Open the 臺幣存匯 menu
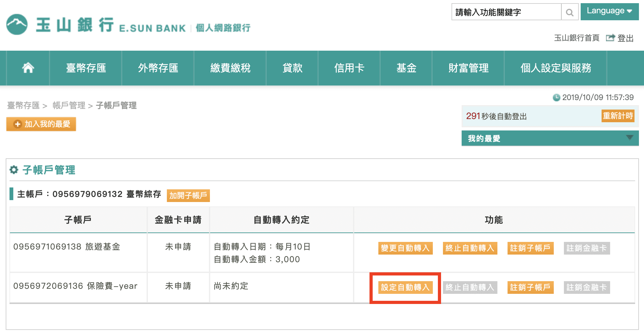Screen dimensions: 644x335 coord(86,68)
